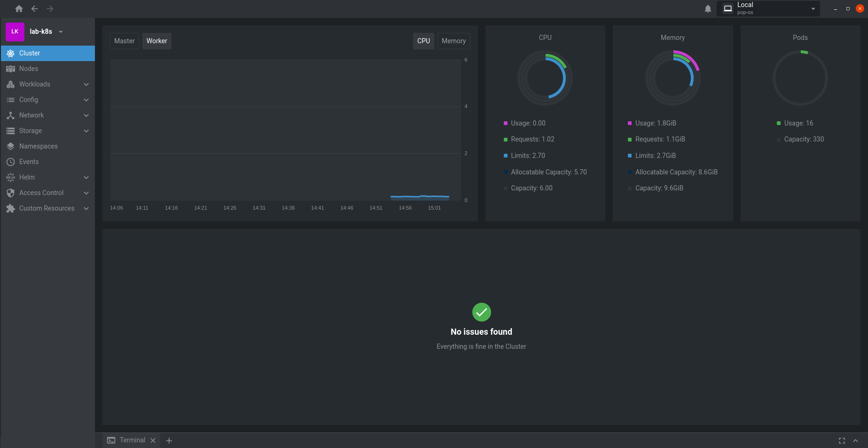The width and height of the screenshot is (868, 448).
Task: Click the Helm sidebar icon
Action: (x=10, y=177)
